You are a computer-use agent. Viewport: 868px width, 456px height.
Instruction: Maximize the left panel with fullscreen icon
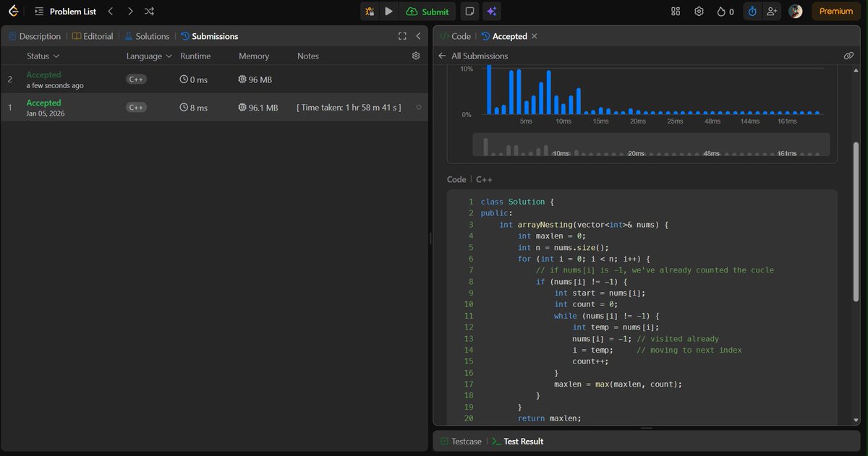coord(402,36)
